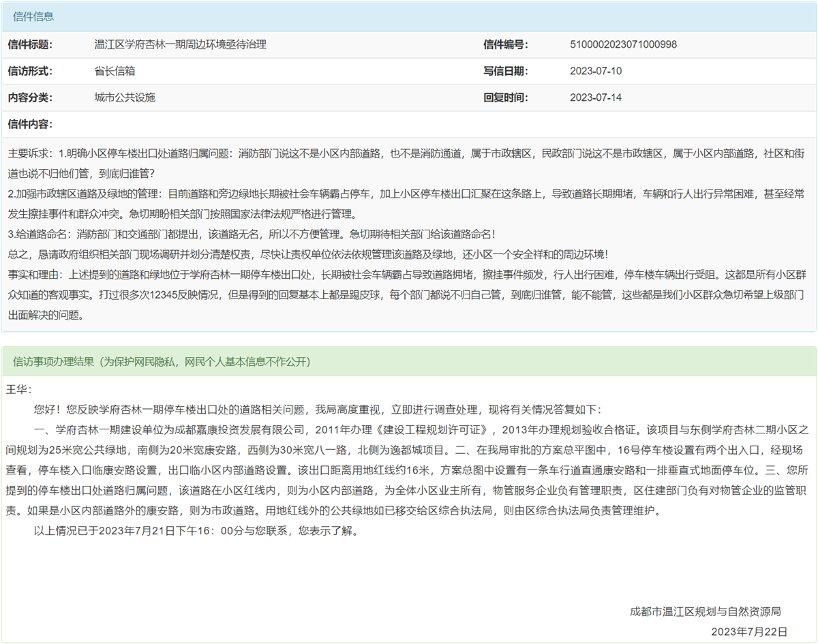The width and height of the screenshot is (818, 644).
Task: Click the line starting 您好！您反映学府杏林一期
Action: tap(317, 410)
